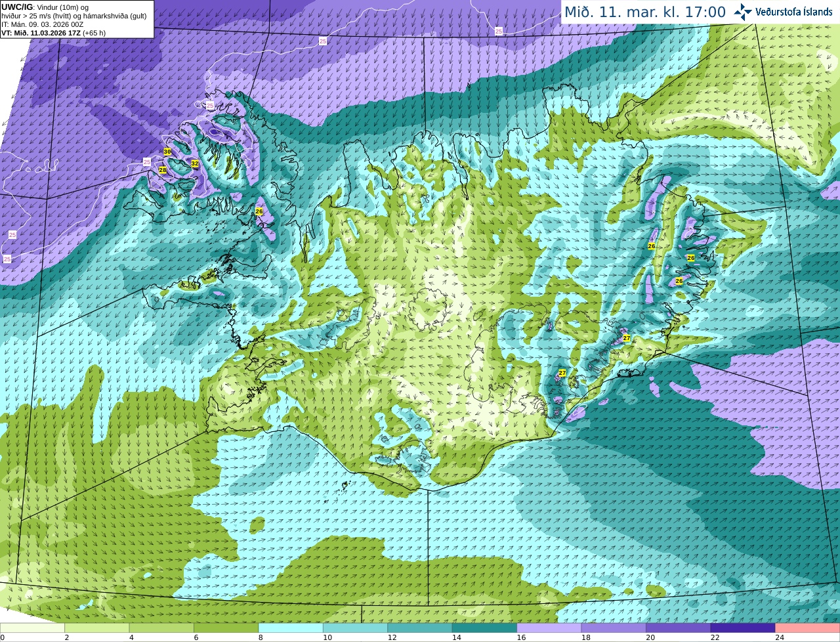
Task: Click the yellow 32 gust label
Action: [195, 163]
